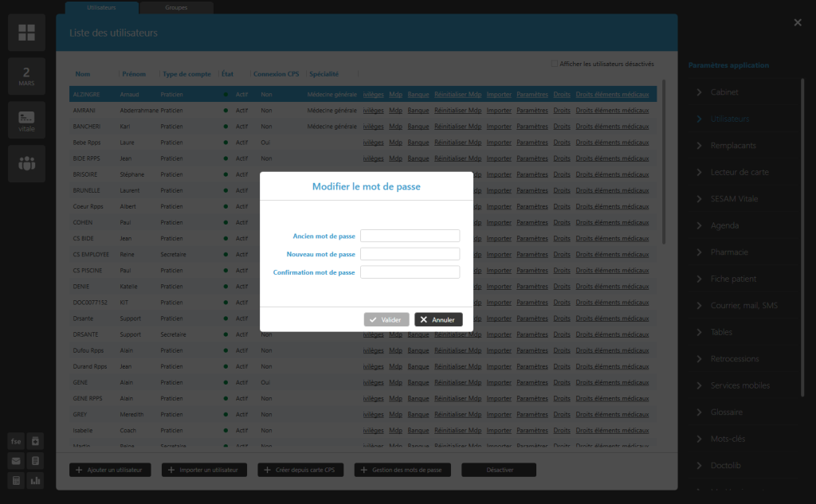This screenshot has width=816, height=504.
Task: Open the envelope mail icon
Action: 16,461
